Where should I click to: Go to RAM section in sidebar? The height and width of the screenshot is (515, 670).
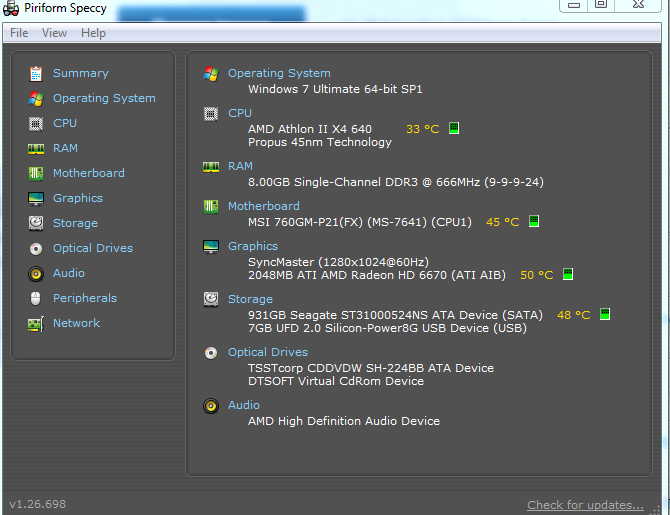[x=65, y=148]
